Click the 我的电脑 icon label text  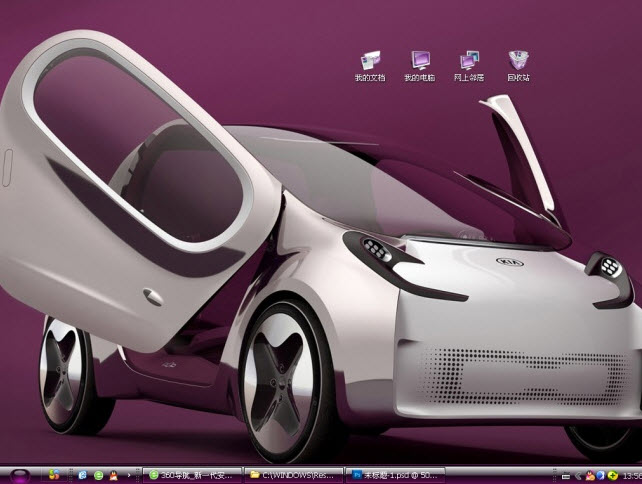coord(419,77)
